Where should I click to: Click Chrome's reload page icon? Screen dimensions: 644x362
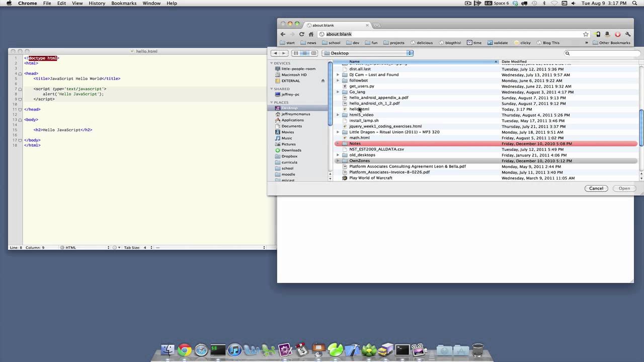301,34
